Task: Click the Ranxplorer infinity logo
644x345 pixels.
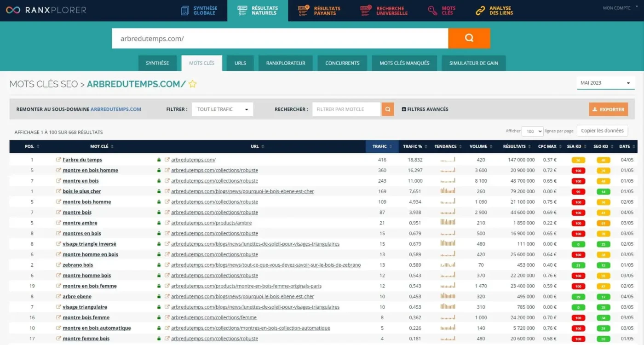Action: [13, 10]
